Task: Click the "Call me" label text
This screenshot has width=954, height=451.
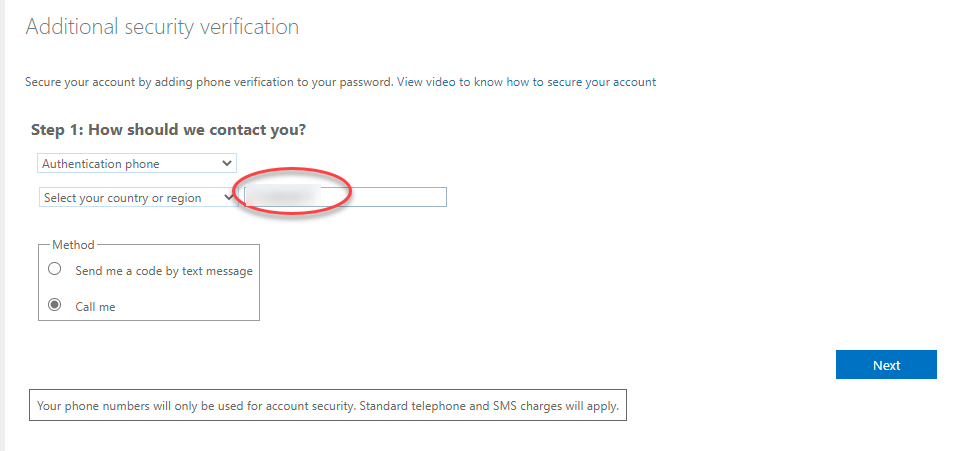Action: click(x=95, y=307)
